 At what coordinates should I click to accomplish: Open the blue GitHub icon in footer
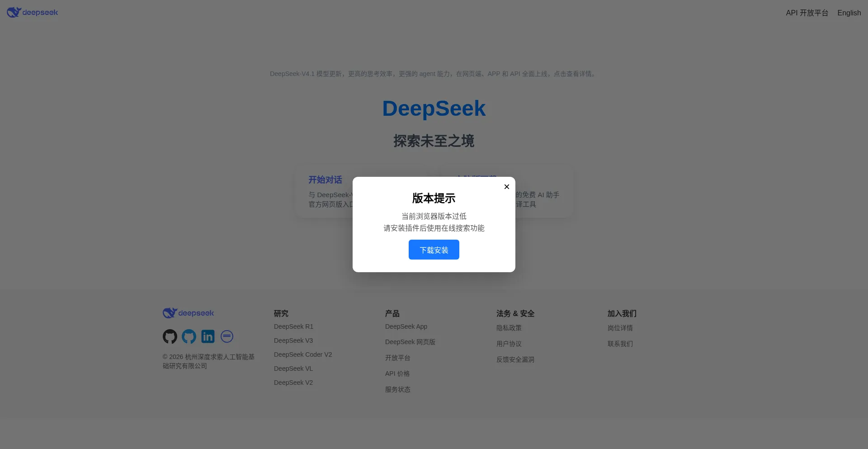coord(189,336)
